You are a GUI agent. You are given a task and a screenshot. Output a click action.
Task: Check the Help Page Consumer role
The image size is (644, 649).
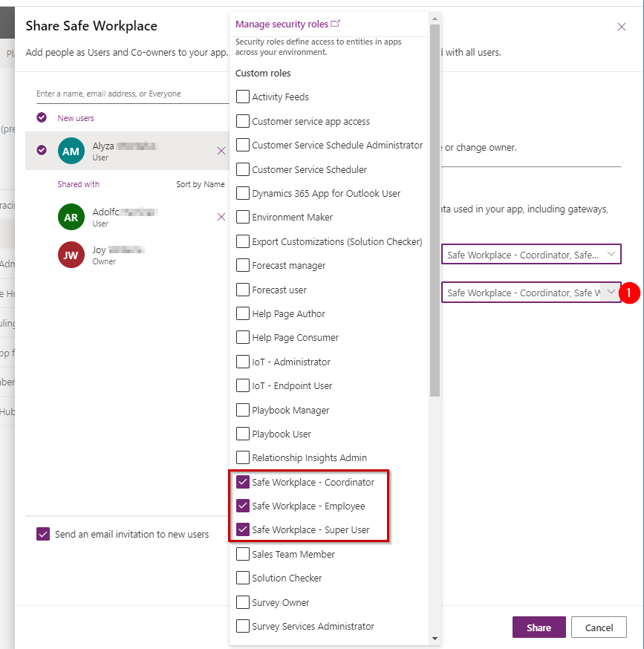pyautogui.click(x=243, y=337)
